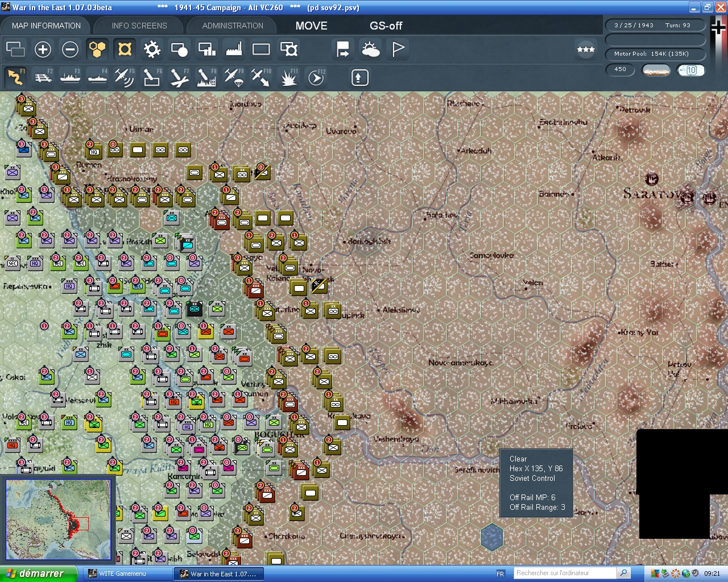Click the minimap in bottom-left corner
728x582 pixels.
(x=58, y=519)
